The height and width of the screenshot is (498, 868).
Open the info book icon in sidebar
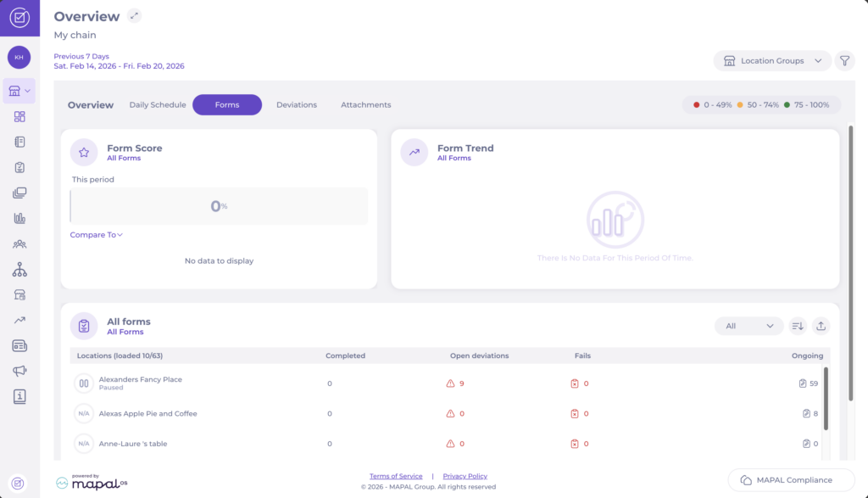tap(19, 396)
